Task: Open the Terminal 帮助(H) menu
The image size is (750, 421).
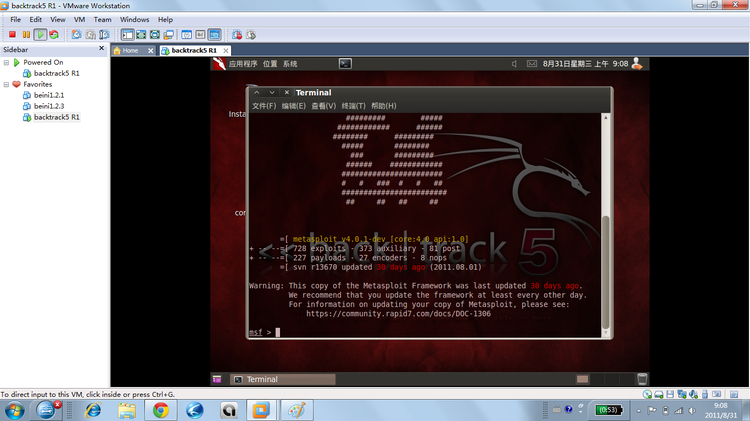Action: (x=384, y=106)
